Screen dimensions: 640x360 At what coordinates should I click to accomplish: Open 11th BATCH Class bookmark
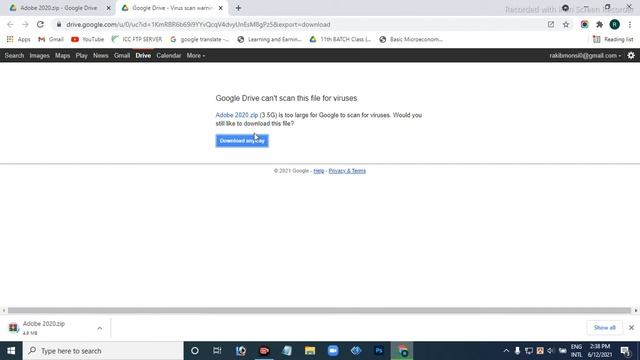click(x=340, y=39)
